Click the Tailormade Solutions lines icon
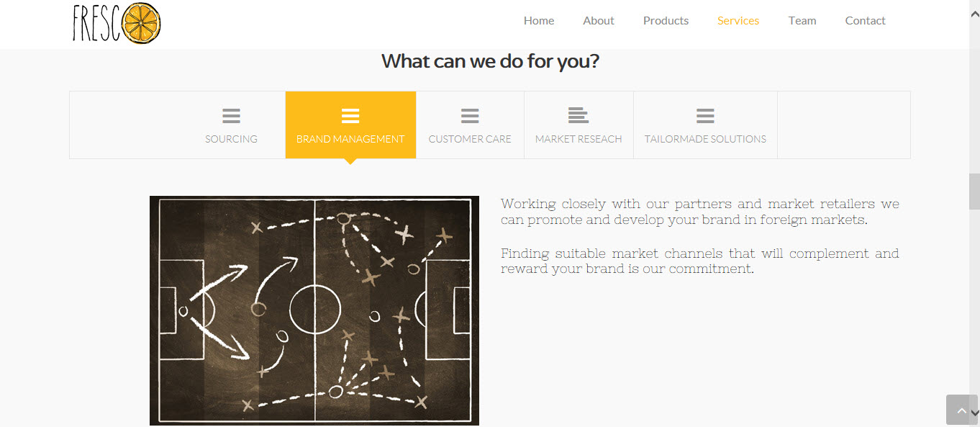This screenshot has height=427, width=980. coord(705,116)
